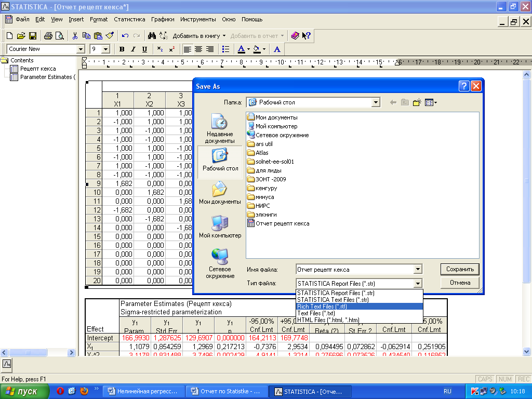Click the Find binoculars icon

[152, 36]
